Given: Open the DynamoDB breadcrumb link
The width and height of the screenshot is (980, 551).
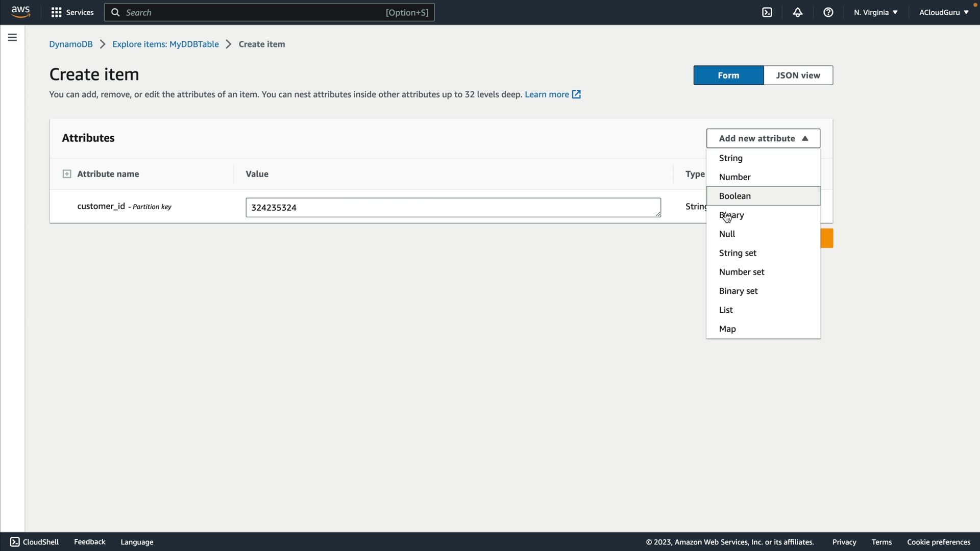Looking at the screenshot, I should pos(70,44).
